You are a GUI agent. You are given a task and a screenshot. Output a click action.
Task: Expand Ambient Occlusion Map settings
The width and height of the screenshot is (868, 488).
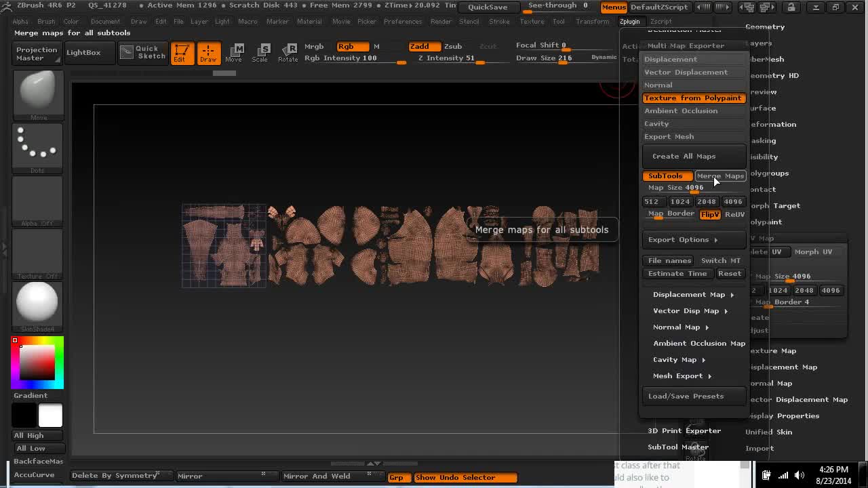point(699,343)
